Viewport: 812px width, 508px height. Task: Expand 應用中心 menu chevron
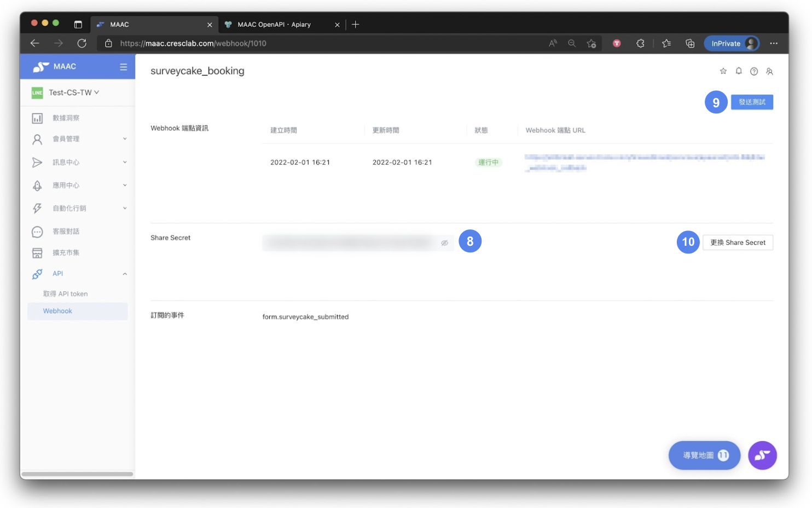125,186
